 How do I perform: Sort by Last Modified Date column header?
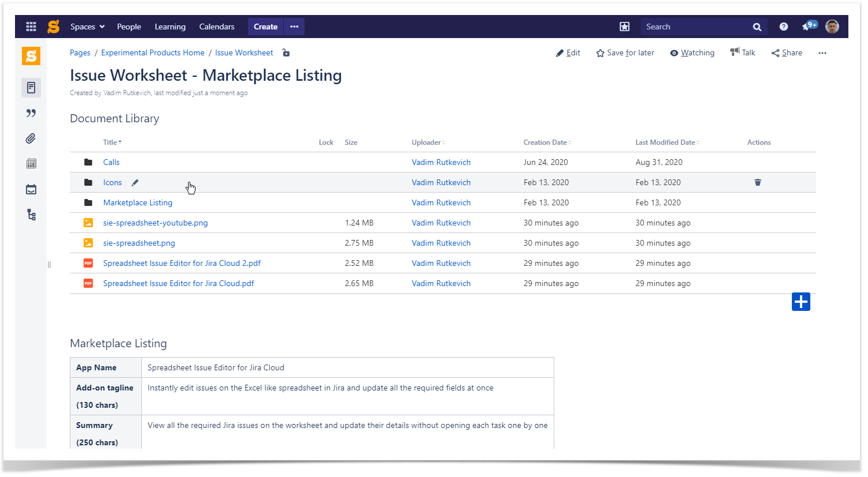tap(667, 142)
